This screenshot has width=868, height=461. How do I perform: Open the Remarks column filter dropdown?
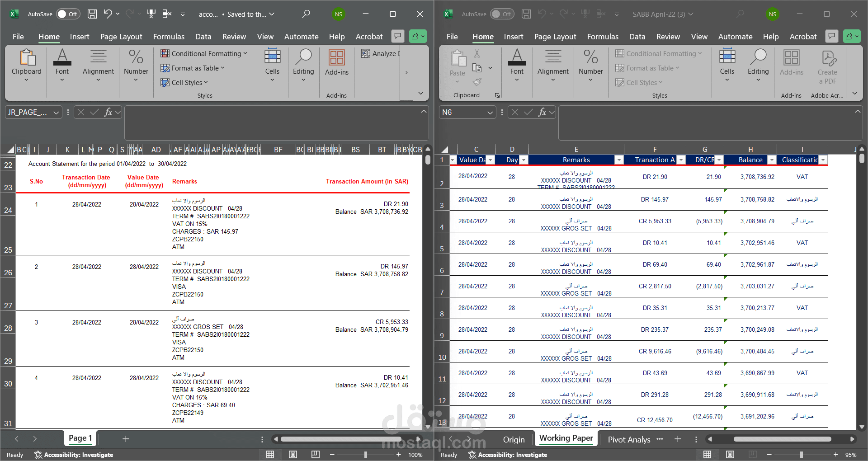(x=619, y=160)
